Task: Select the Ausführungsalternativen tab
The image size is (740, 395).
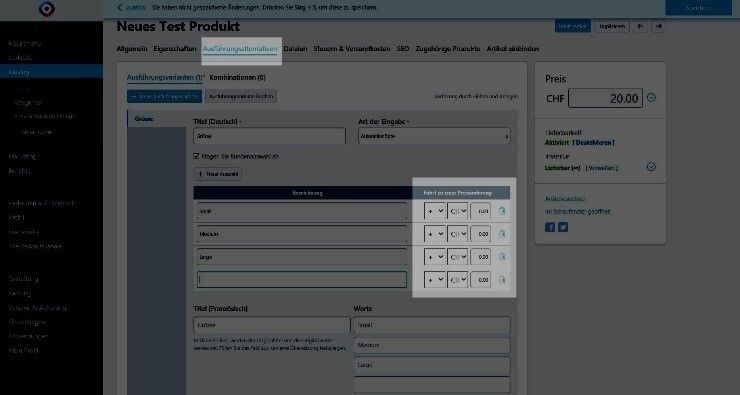Action: 241,49
